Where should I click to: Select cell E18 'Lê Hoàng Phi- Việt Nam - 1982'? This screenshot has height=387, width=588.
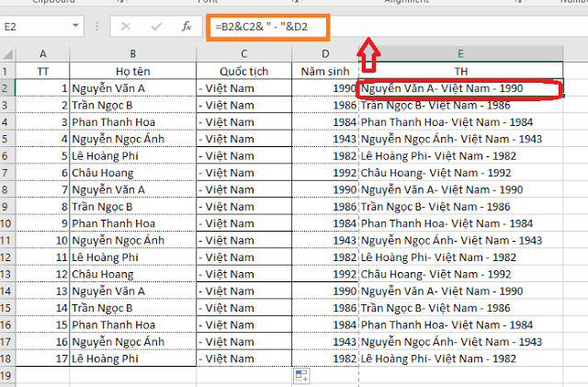pyautogui.click(x=461, y=359)
